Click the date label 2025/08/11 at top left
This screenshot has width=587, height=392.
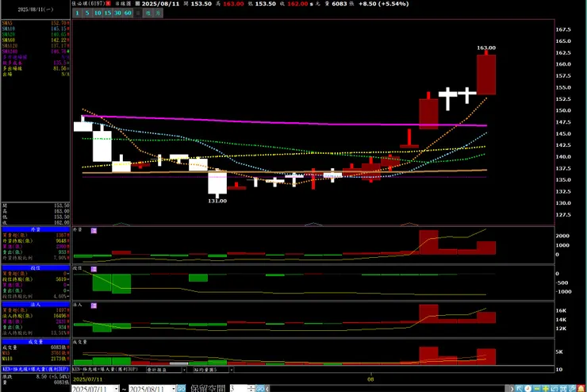pos(36,10)
